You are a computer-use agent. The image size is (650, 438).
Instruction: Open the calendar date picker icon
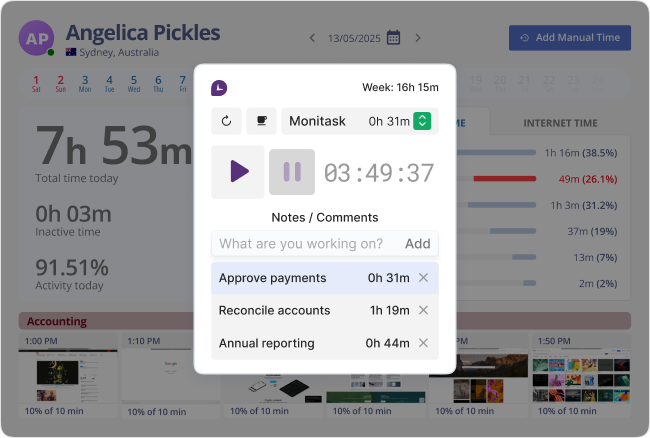tap(393, 38)
